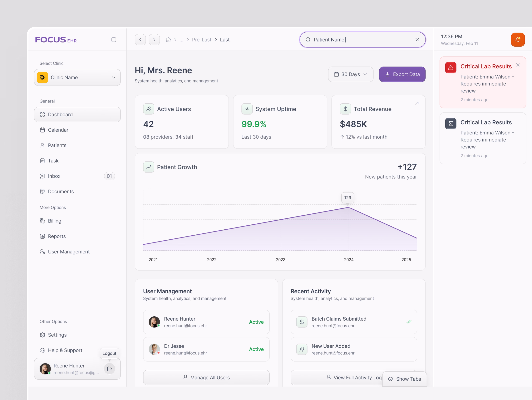This screenshot has width=532, height=400.
Task: Open Documents in the sidebar
Action: pos(77,192)
